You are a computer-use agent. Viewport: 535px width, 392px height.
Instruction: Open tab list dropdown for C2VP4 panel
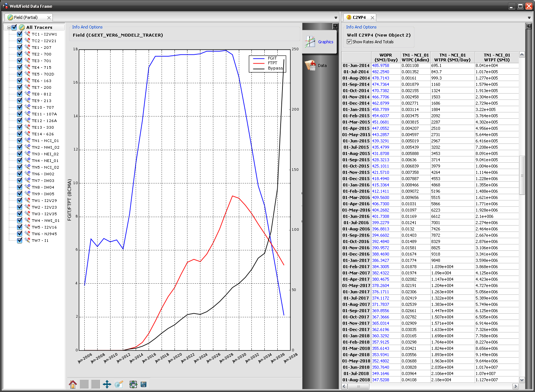click(529, 18)
